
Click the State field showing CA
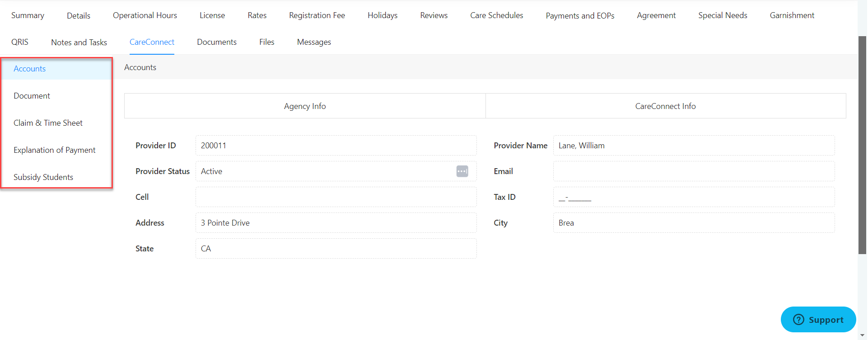(x=336, y=249)
